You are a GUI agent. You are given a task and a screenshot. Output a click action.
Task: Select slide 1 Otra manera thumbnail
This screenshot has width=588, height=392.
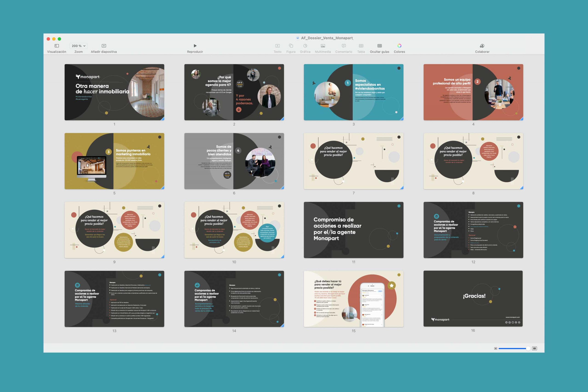click(x=114, y=92)
